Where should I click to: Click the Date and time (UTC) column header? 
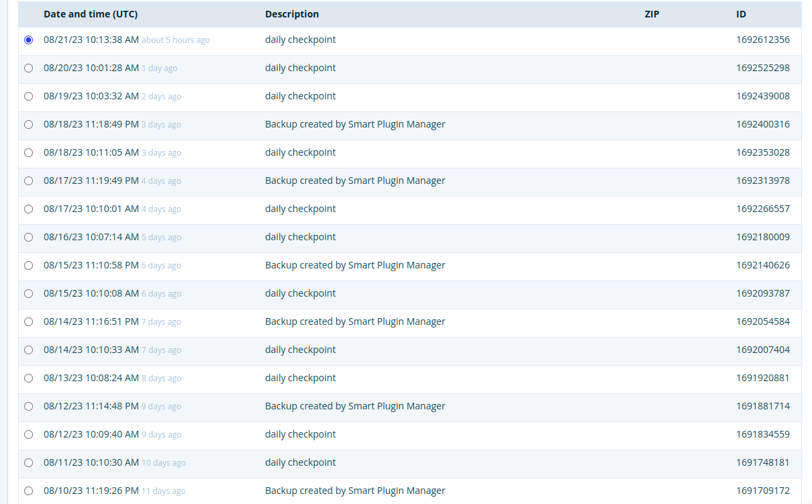(x=91, y=14)
